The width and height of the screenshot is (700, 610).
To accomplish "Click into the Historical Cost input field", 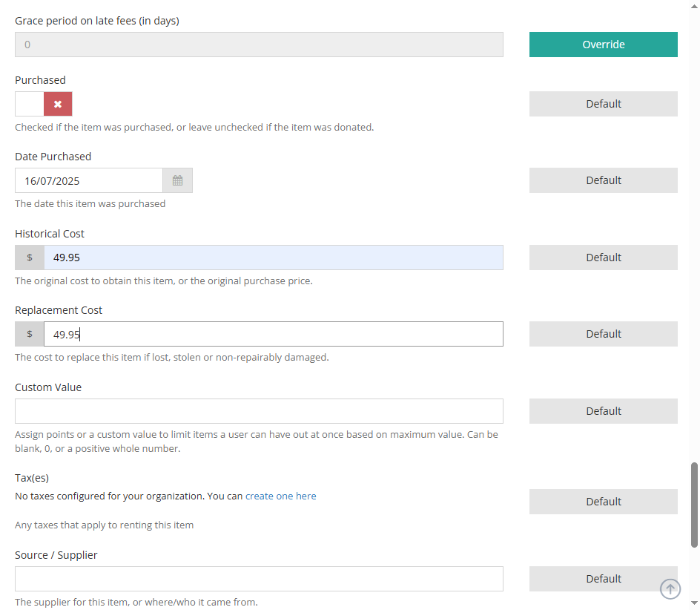I will [x=273, y=258].
